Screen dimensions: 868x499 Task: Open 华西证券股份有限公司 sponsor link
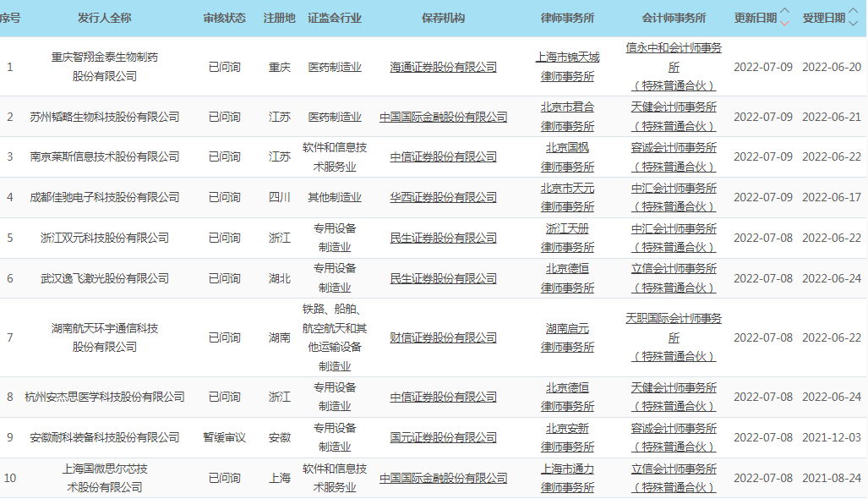[x=443, y=197]
